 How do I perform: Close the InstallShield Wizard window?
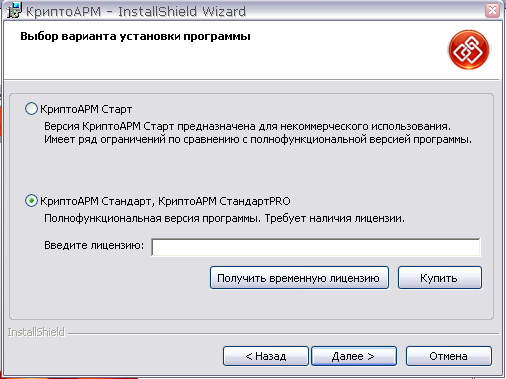[x=492, y=10]
